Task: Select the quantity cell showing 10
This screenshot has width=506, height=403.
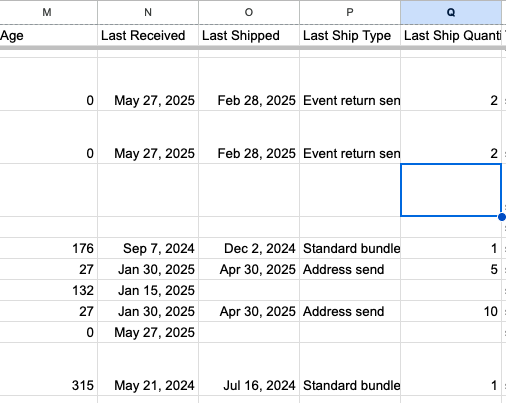Action: pyautogui.click(x=451, y=311)
